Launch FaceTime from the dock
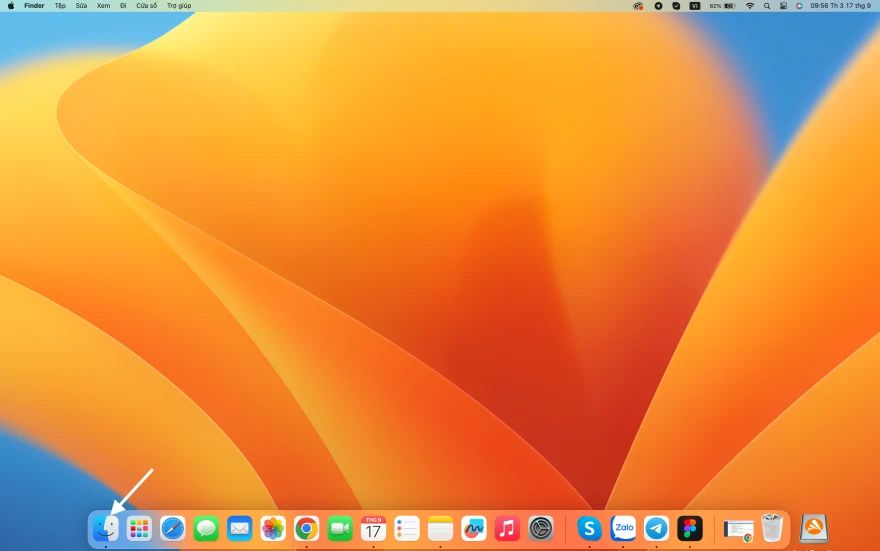Screen dimensions: 880x551 (x=340, y=529)
